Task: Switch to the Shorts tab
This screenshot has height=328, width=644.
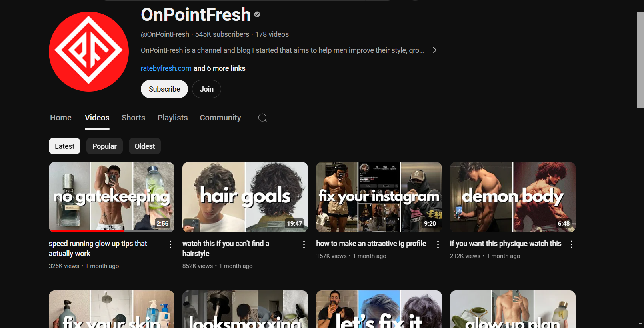Action: pos(133,118)
